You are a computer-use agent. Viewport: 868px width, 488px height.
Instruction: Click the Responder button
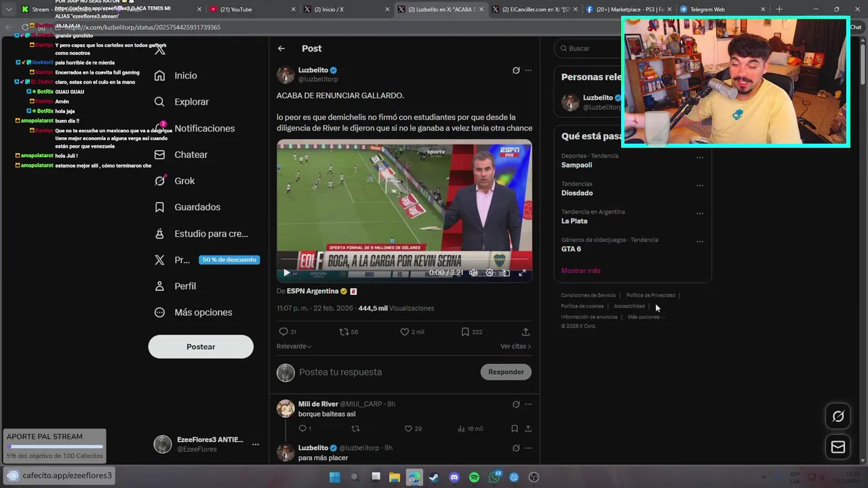506,372
